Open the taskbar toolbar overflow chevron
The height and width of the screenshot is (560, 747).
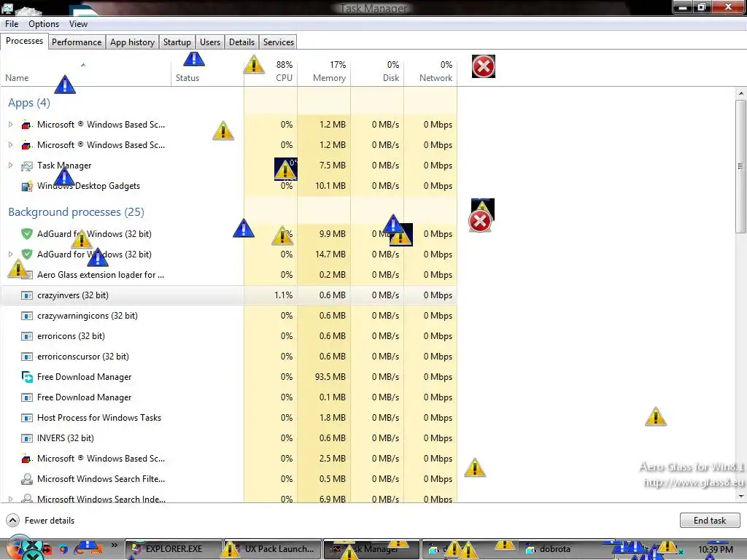pos(115,545)
